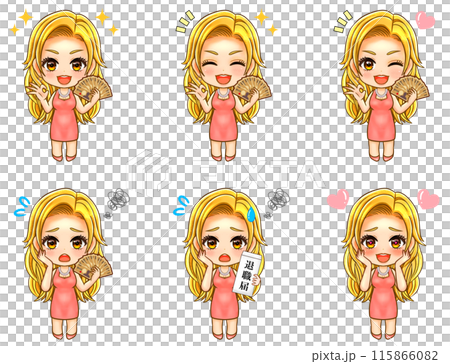
Task: Click the 退職届 resignation letter envelope
Action: click(248, 273)
